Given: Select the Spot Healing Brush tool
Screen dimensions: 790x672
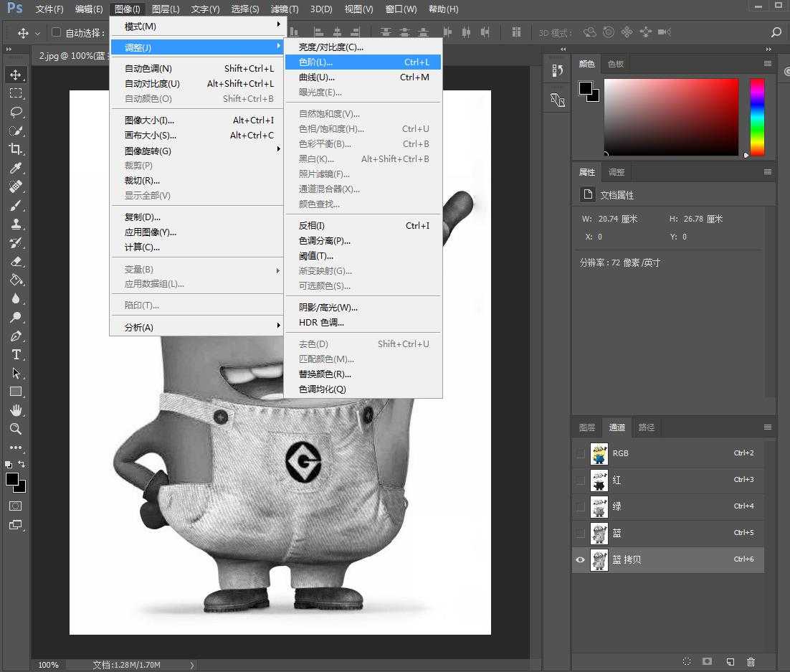Looking at the screenshot, I should coord(16,186).
